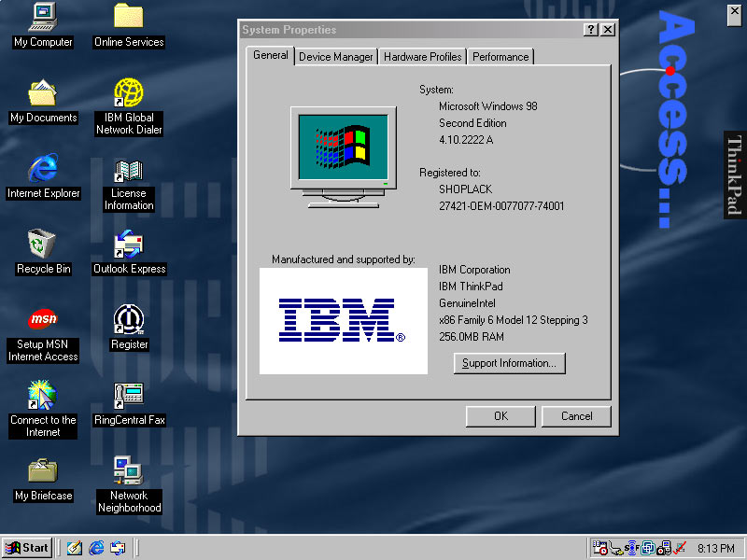The width and height of the screenshot is (747, 560).
Task: Click the question mark help button
Action: pyautogui.click(x=591, y=30)
